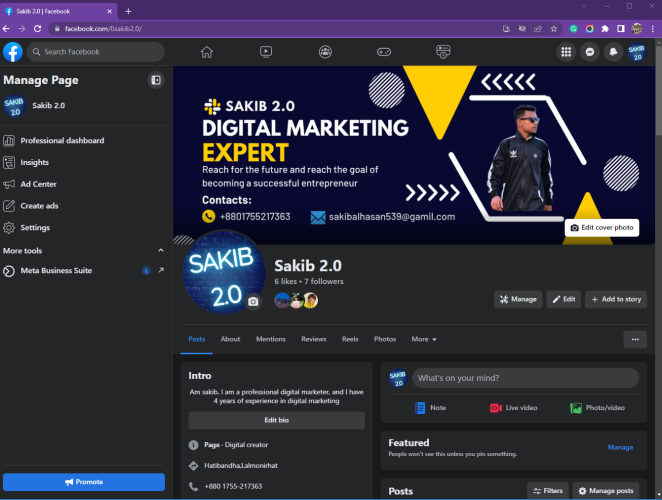662x500 pixels.
Task: Start a Live video post
Action: coord(513,408)
